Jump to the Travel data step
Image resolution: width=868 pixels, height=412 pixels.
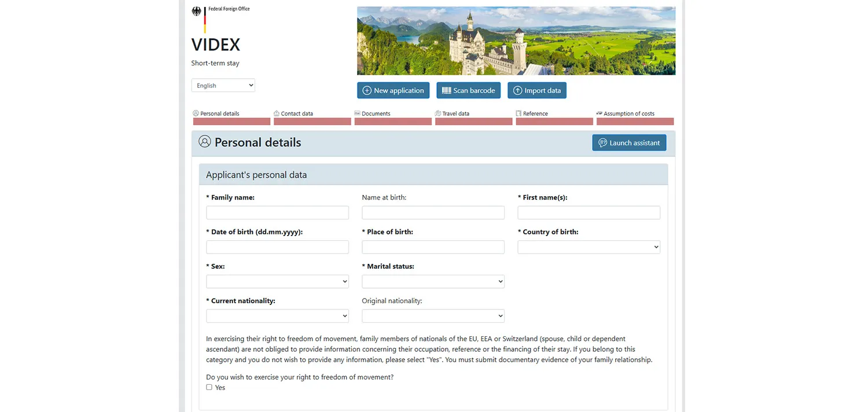(x=474, y=117)
